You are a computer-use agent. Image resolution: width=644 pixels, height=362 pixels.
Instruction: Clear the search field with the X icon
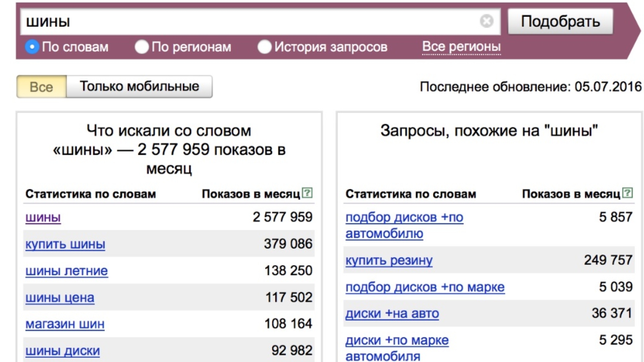pos(486,21)
